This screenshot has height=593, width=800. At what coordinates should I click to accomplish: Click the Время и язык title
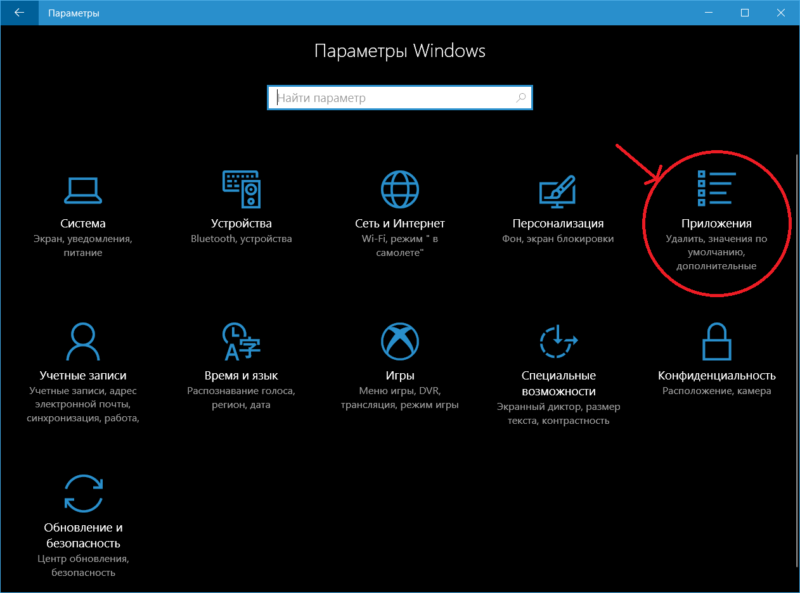coord(241,376)
